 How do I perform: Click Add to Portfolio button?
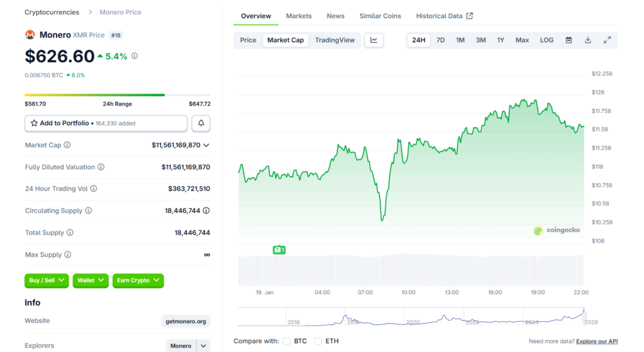pos(106,123)
